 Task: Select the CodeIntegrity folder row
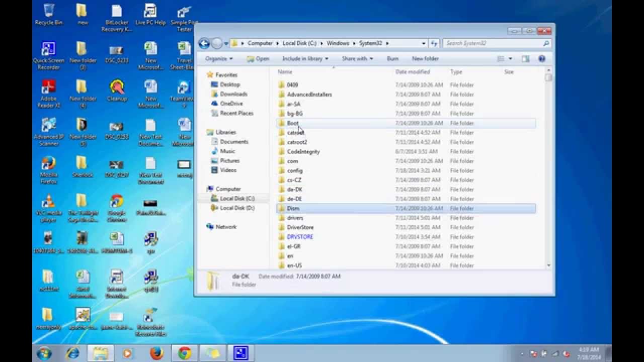(x=406, y=151)
